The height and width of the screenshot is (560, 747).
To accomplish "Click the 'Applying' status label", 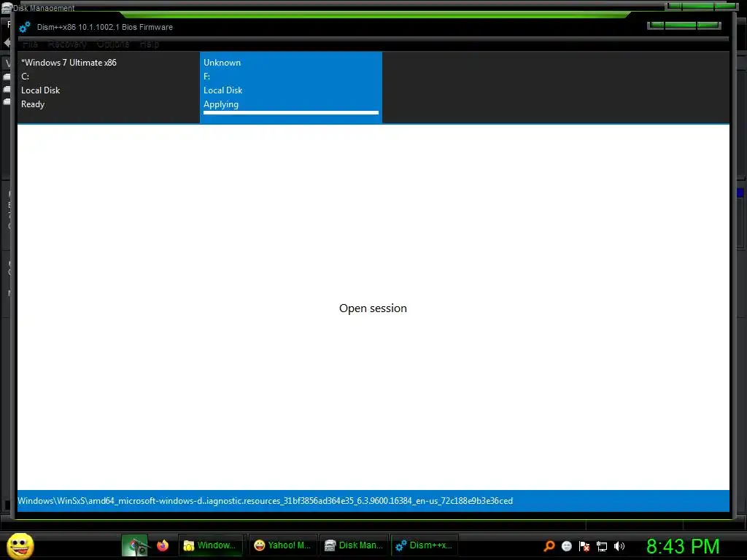I will pos(221,104).
